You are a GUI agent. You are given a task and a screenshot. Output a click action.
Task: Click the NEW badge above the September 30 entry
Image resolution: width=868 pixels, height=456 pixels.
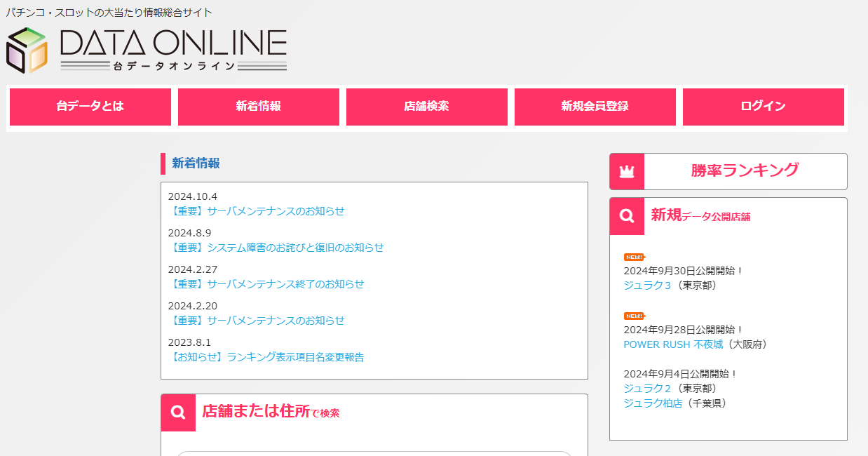[x=633, y=257]
